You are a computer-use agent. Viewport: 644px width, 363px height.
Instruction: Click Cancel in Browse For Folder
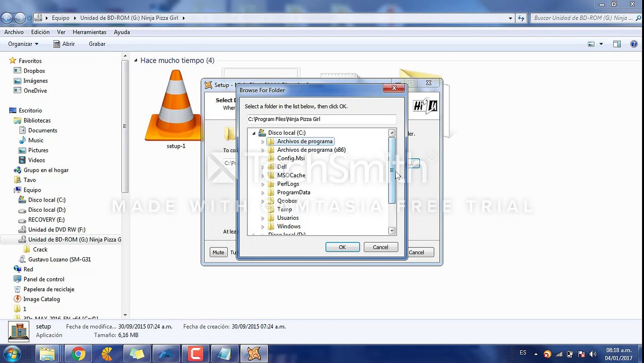[x=380, y=247]
